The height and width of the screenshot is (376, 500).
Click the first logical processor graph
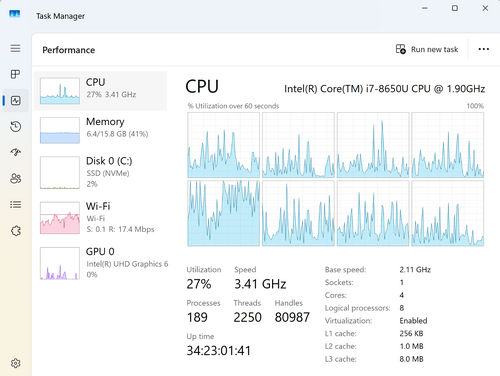pyautogui.click(x=223, y=145)
